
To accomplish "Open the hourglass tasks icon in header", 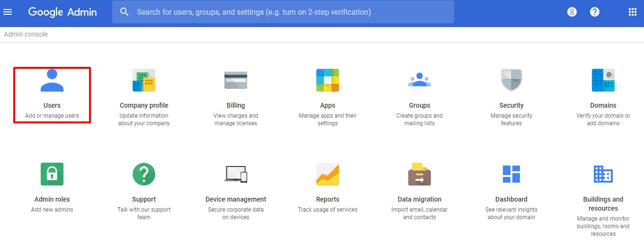I will pos(572,12).
